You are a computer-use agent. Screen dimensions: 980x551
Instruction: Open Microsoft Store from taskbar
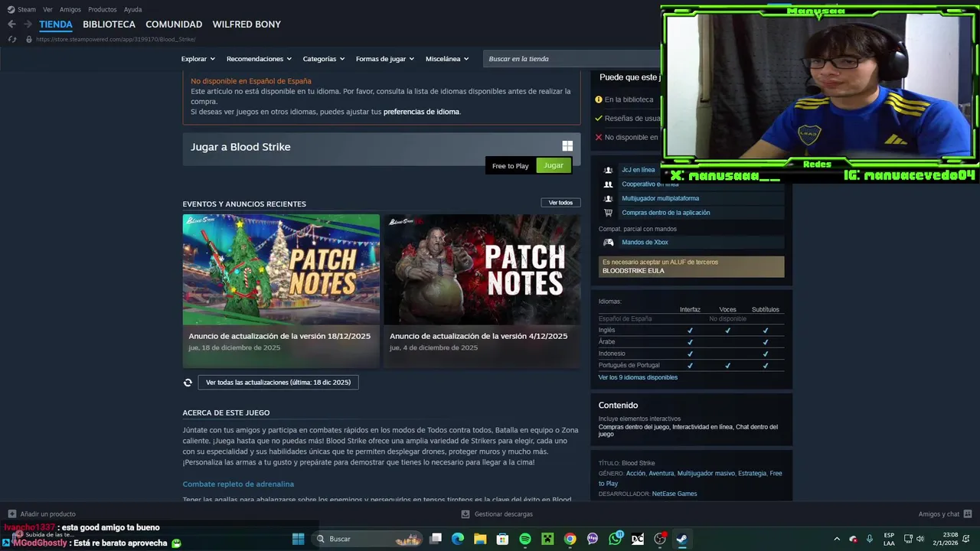point(502,539)
